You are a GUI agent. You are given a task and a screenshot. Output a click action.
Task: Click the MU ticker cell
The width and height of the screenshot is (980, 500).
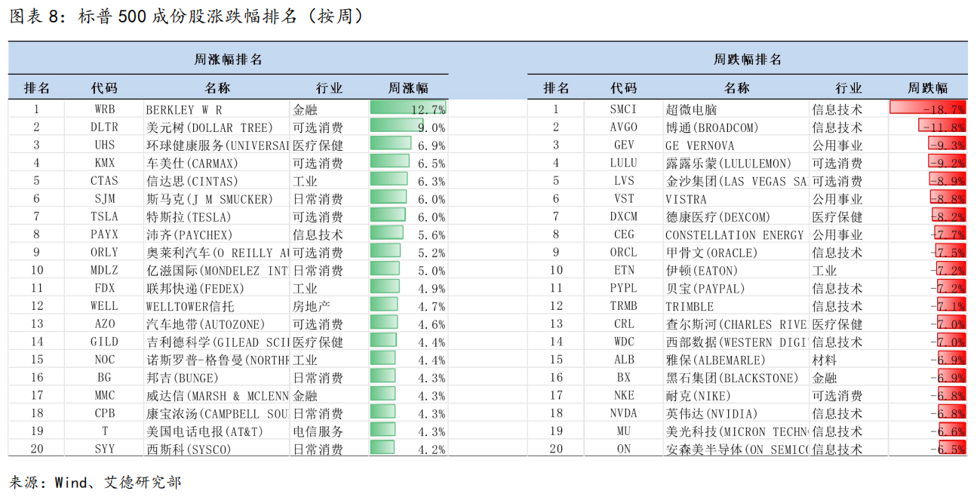(624, 432)
